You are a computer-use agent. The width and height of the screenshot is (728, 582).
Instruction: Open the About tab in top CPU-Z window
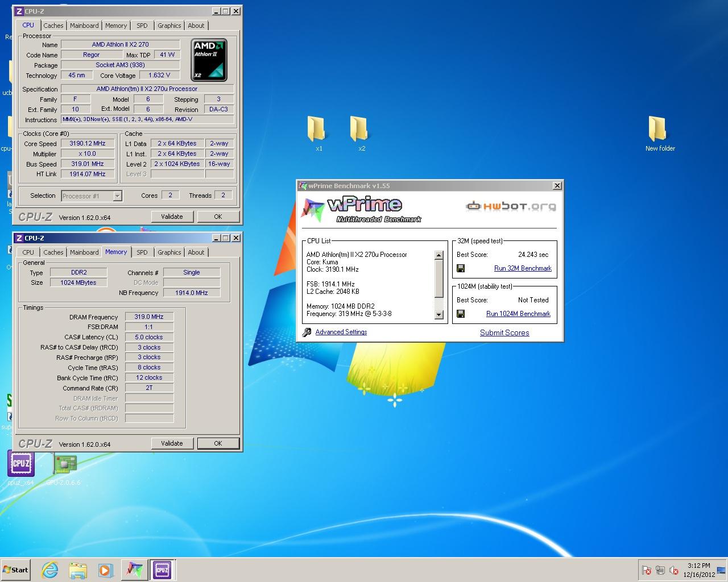196,26
